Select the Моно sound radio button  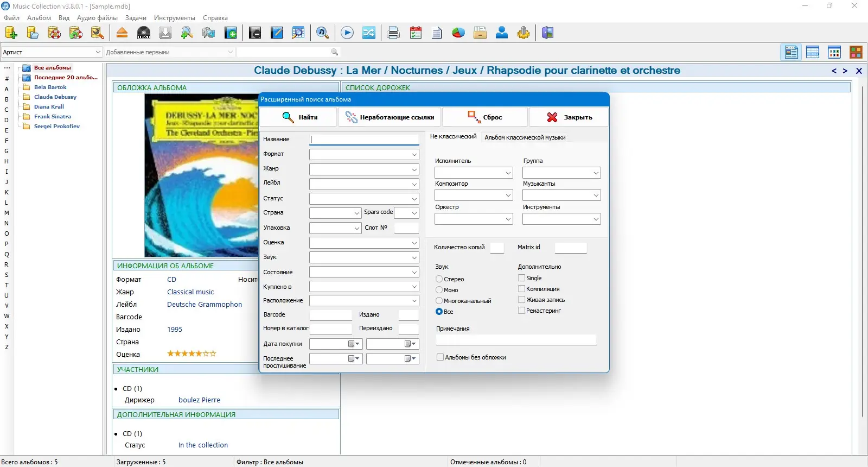point(439,290)
